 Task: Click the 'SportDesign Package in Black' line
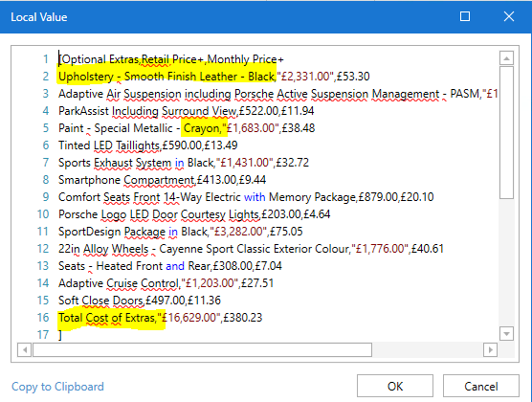(x=180, y=232)
